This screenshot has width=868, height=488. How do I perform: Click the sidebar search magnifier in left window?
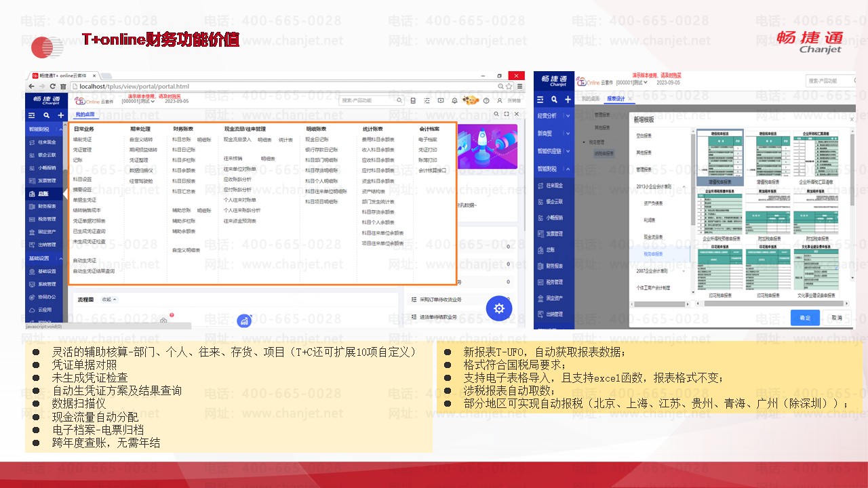point(46,116)
